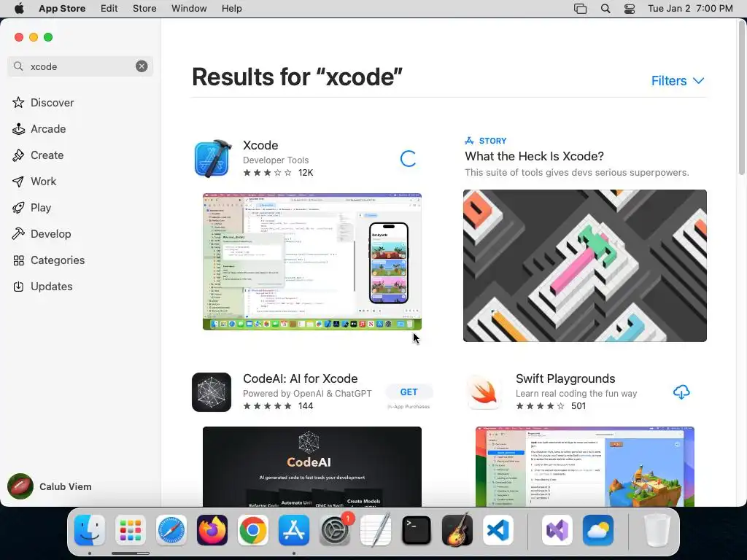Viewport: 747px width, 560px height.
Task: Click the search field containing xcode
Action: [80, 66]
